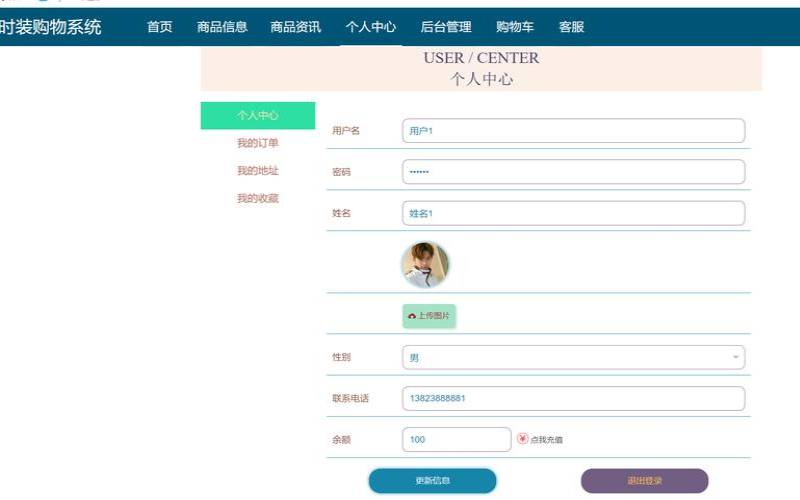
Task: Open 我的收藏 in the sidebar
Action: [258, 198]
